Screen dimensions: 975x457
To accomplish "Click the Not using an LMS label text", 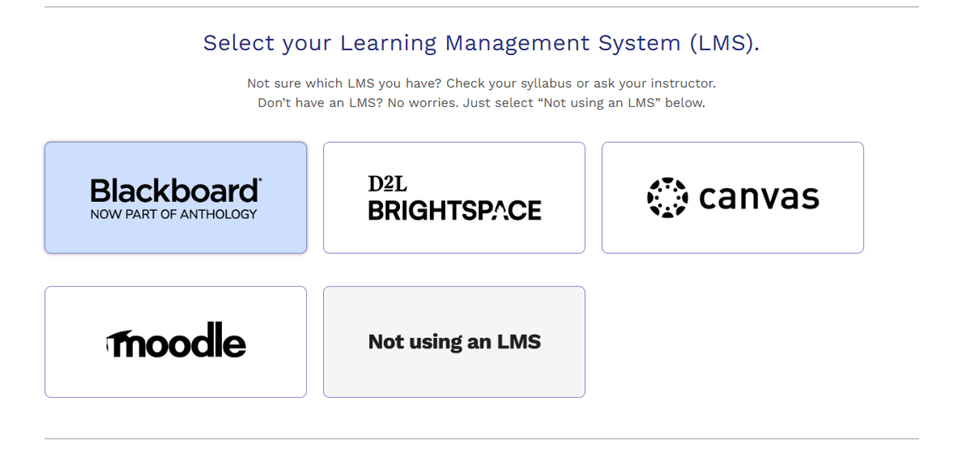I will (454, 342).
